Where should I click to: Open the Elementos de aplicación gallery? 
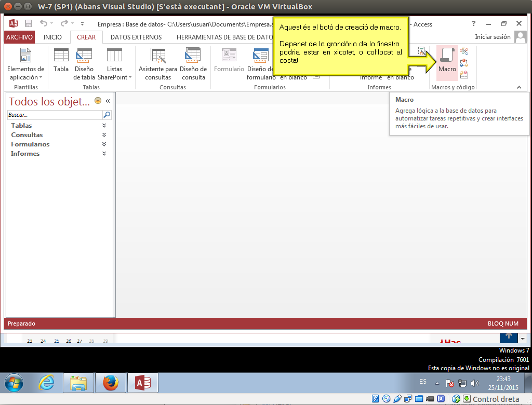[x=26, y=64]
